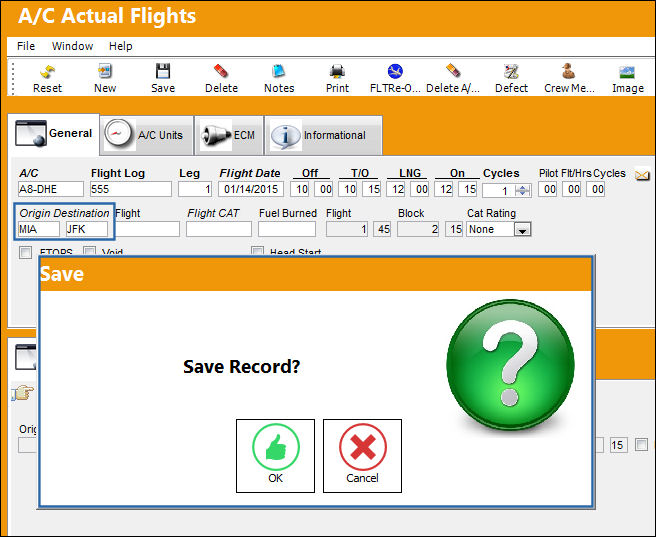Click the Flight CAT input field
The image size is (656, 537).
click(x=219, y=229)
